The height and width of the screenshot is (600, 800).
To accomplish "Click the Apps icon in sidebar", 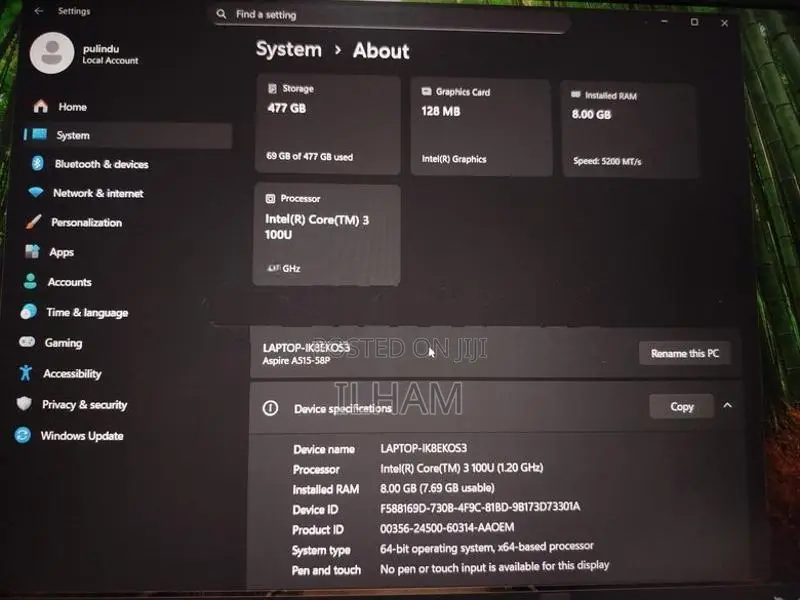I will coord(32,251).
